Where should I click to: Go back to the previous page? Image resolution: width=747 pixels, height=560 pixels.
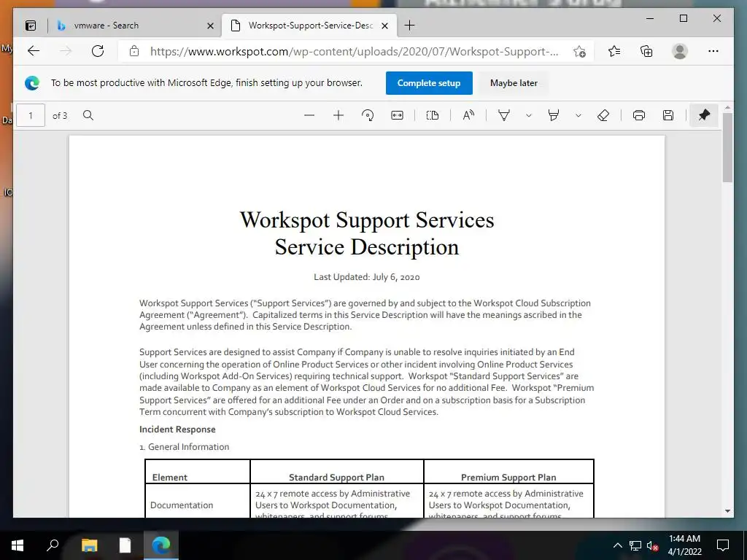coord(34,51)
